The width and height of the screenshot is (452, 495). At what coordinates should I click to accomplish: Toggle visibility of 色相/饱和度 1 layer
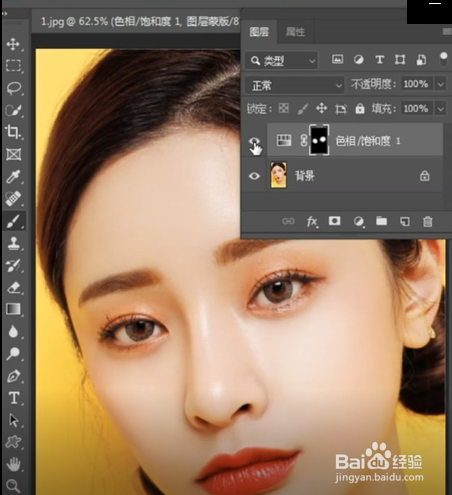point(255,141)
